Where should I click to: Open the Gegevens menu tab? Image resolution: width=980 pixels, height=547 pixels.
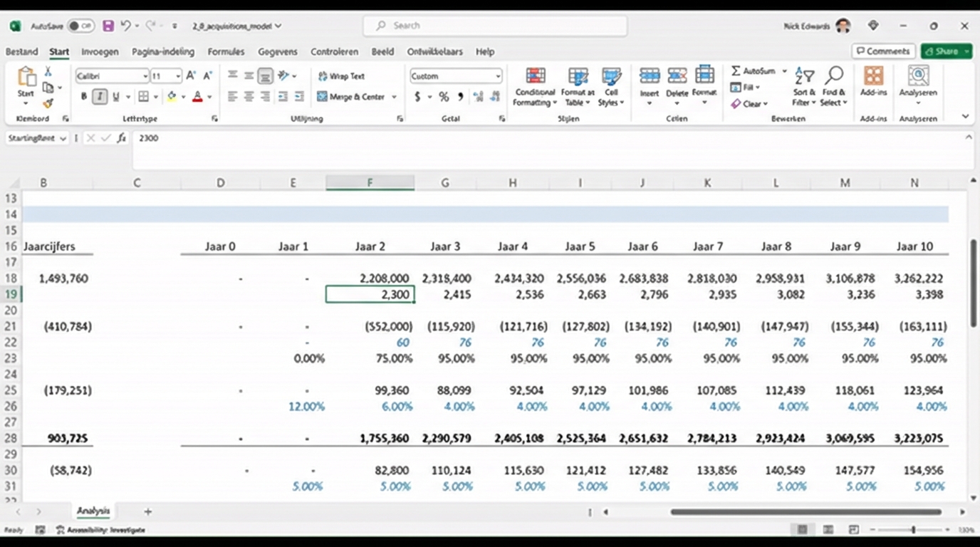click(x=278, y=51)
